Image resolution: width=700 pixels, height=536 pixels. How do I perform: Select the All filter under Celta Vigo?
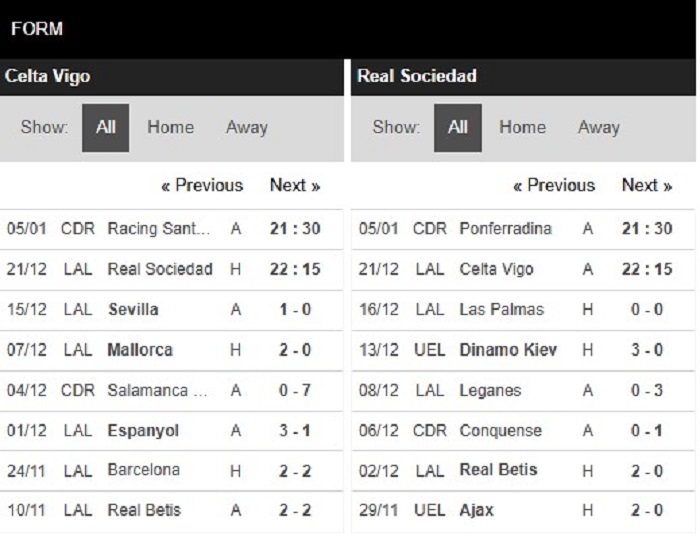point(105,128)
